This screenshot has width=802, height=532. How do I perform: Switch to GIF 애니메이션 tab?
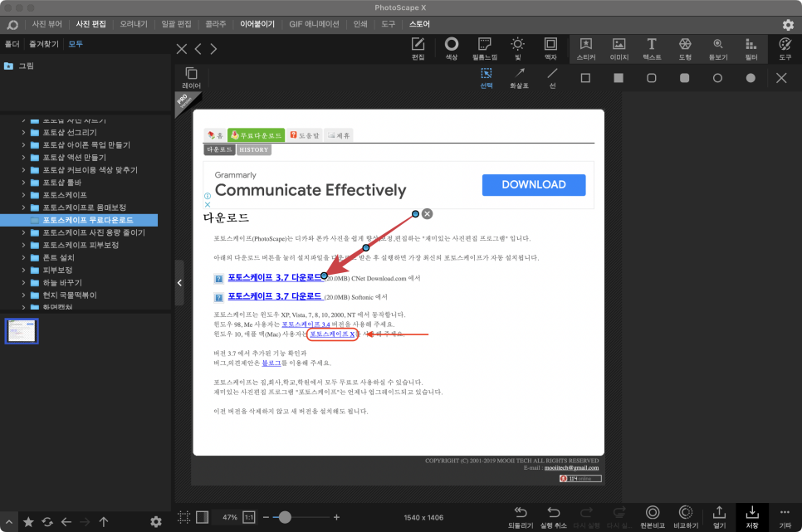[x=314, y=24]
